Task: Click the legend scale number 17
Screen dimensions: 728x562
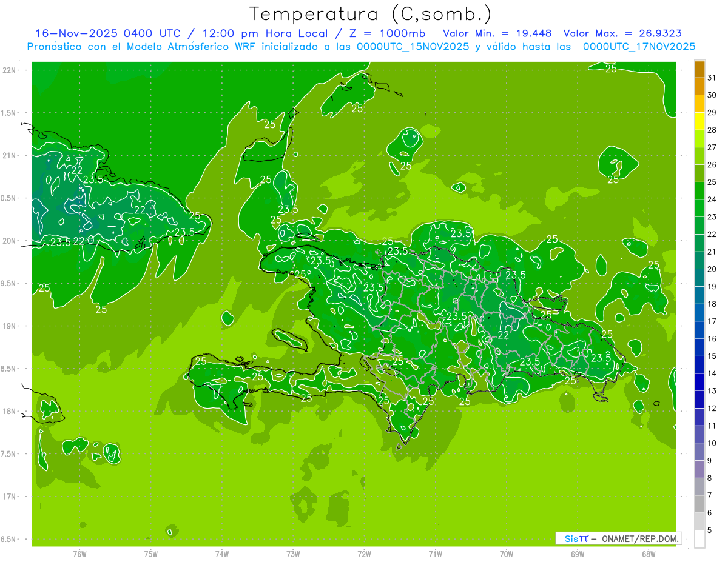Action: click(x=712, y=321)
